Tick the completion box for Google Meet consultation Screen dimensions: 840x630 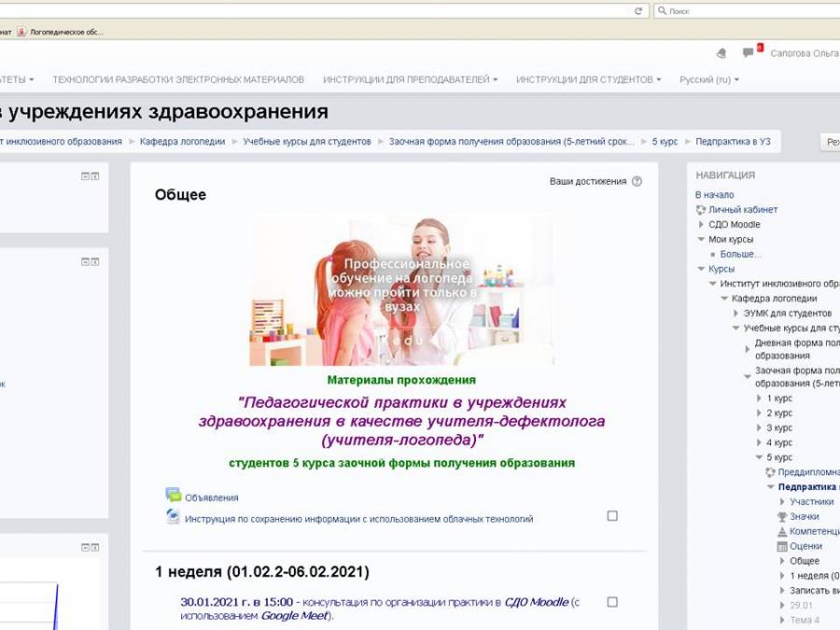(x=612, y=602)
